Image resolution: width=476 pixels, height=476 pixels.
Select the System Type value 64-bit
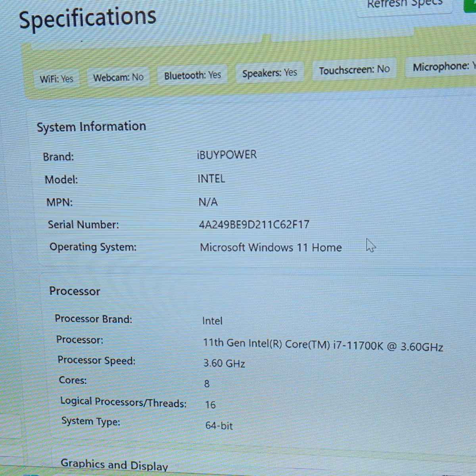point(219,426)
